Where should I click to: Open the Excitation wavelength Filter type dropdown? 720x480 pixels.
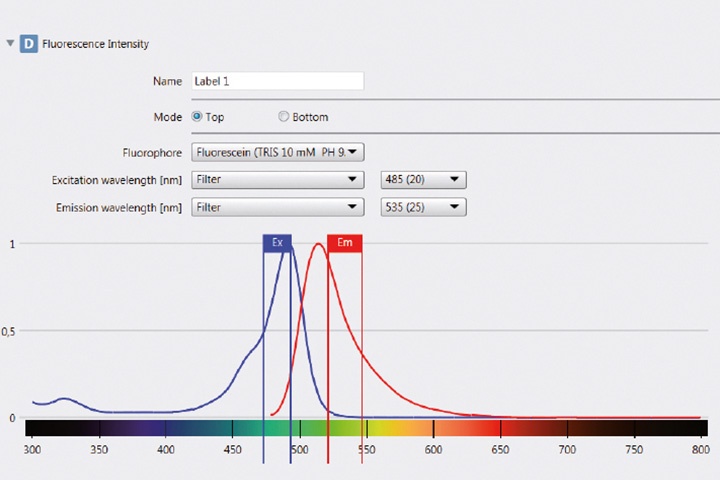277,180
